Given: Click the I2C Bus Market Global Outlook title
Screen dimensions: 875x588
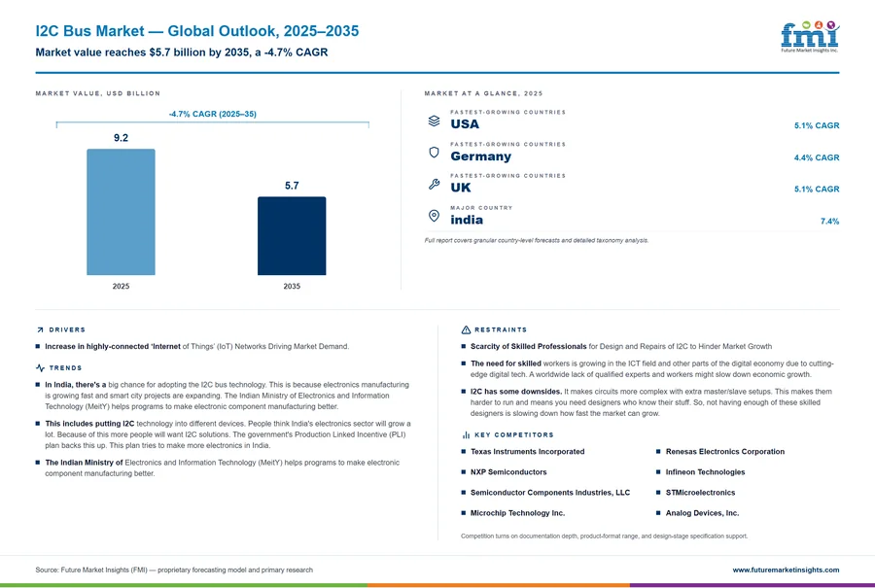Looking at the screenshot, I should (197, 31).
